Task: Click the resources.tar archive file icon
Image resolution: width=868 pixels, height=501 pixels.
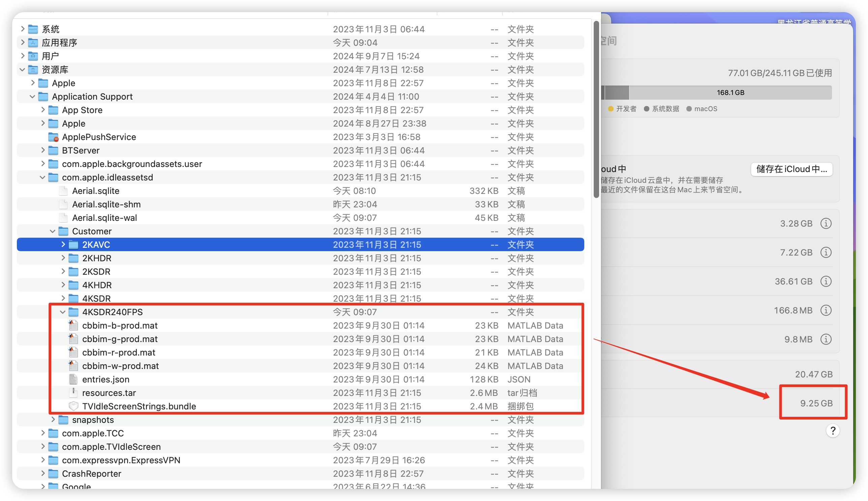Action: (x=73, y=393)
